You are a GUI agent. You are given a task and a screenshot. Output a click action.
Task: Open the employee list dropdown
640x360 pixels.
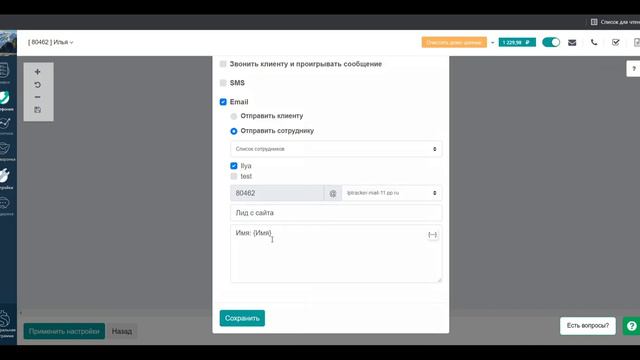point(336,149)
